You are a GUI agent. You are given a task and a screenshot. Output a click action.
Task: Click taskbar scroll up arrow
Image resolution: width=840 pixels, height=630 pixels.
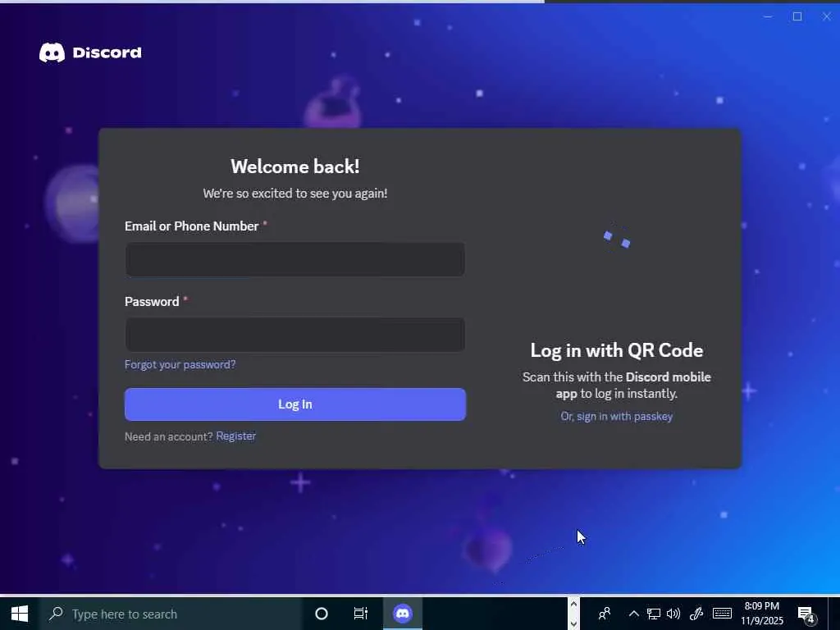point(573,605)
